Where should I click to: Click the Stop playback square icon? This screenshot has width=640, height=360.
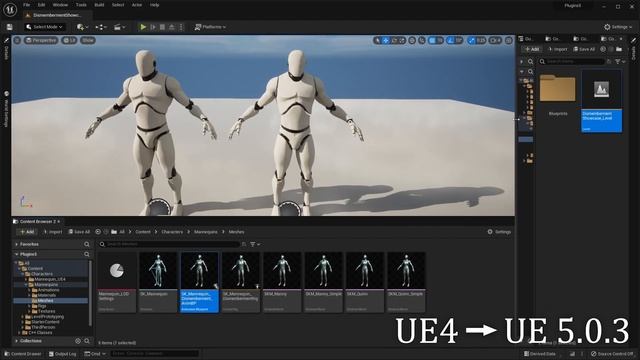pos(162,27)
